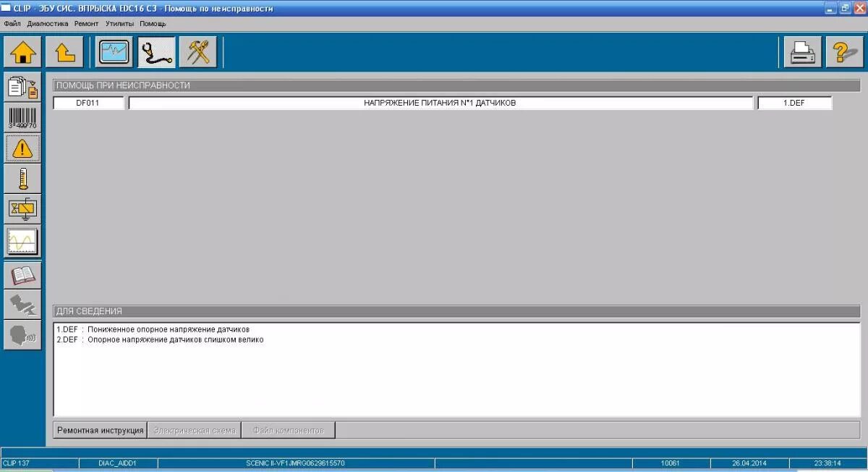
Task: Open the monitor graph diagnostic icon
Action: [x=115, y=53]
